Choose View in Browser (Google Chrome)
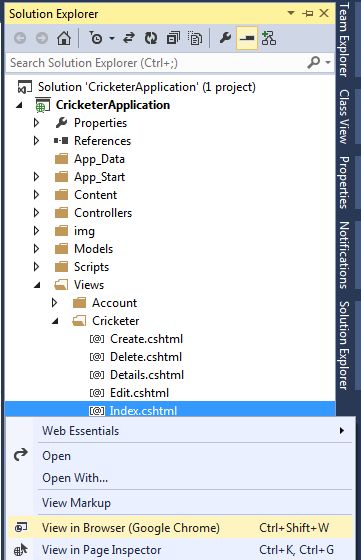The image size is (361, 560). click(180, 528)
